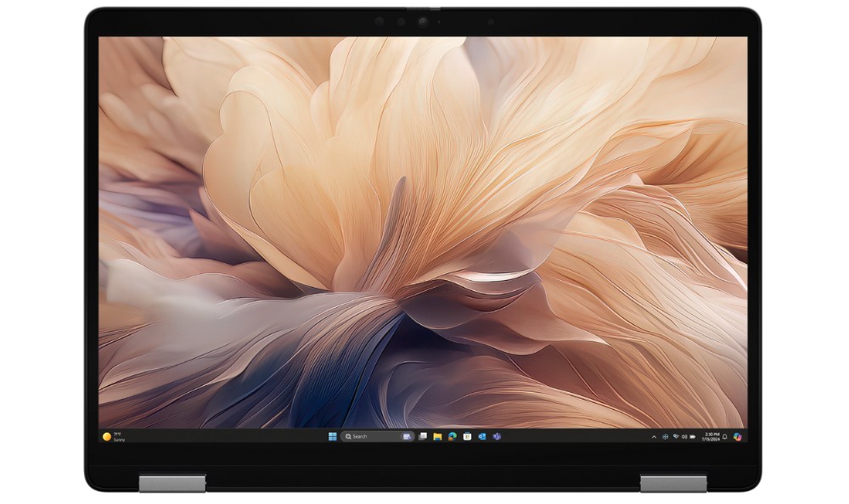
Task: Click the search highlights icon inside Search box
Action: (407, 436)
